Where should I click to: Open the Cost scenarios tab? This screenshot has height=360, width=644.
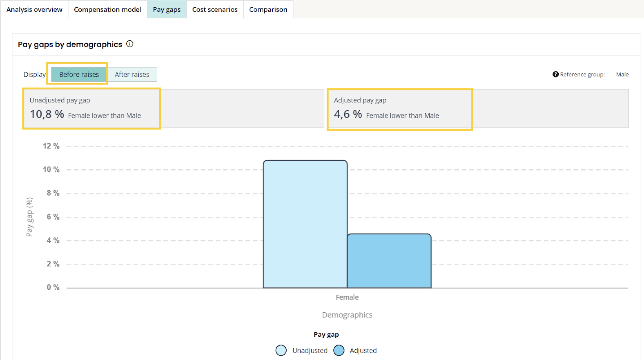tap(215, 10)
